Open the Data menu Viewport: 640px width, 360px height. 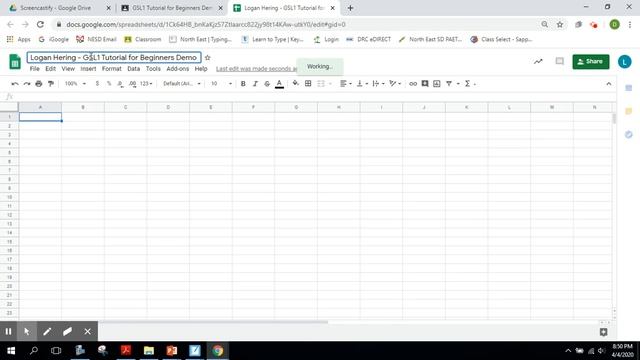pos(133,69)
